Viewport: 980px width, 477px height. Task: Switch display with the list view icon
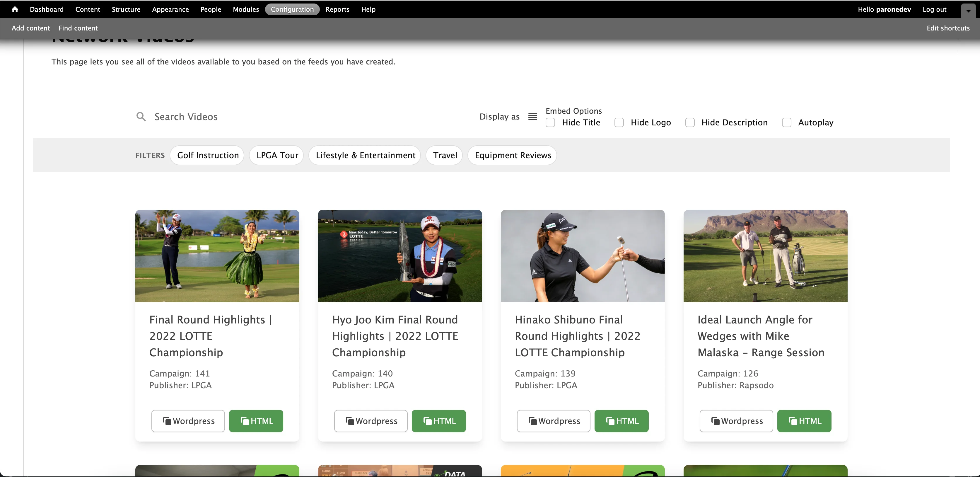coord(532,117)
